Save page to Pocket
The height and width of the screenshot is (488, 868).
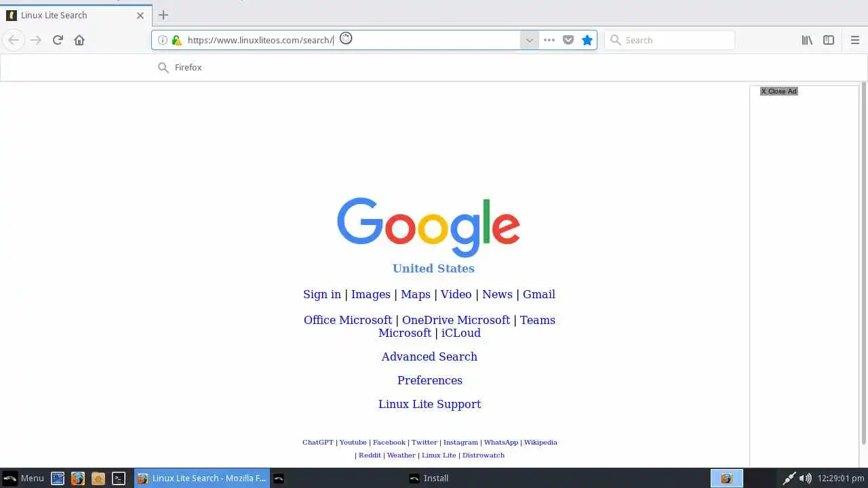click(568, 40)
